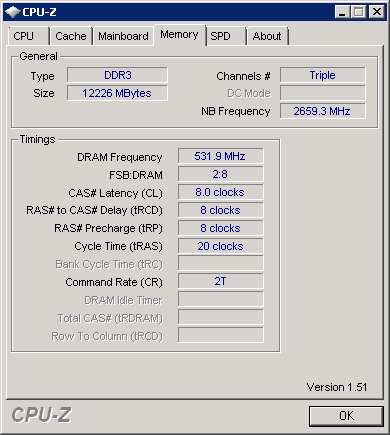Click the Cycle Time (tRAS) label

pyautogui.click(x=118, y=246)
